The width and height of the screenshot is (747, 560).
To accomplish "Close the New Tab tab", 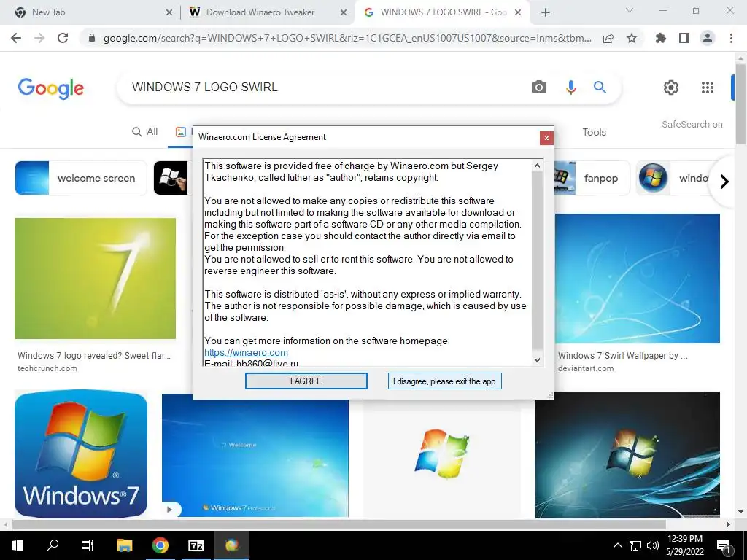I will (169, 13).
